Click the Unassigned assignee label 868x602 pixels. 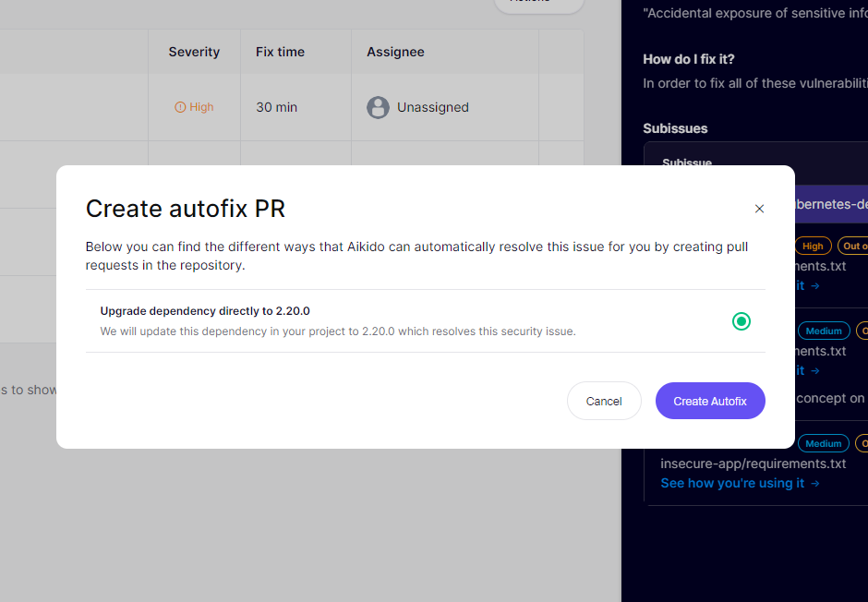point(432,107)
